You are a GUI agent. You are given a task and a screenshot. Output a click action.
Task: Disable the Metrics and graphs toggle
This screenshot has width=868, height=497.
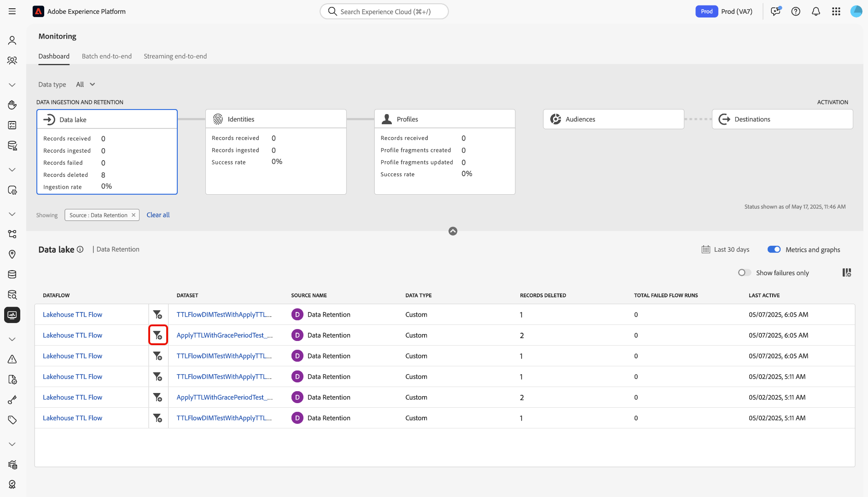[774, 249]
